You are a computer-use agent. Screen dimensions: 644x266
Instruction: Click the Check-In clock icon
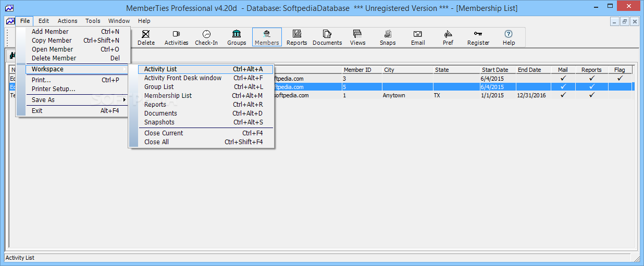(x=206, y=37)
